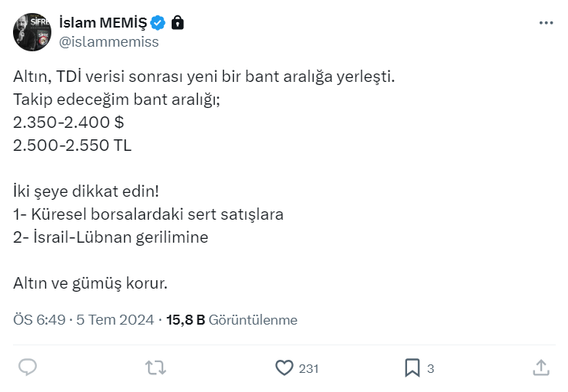Bookmark this post using the bookmark icon
The image size is (568, 392).
(412, 367)
